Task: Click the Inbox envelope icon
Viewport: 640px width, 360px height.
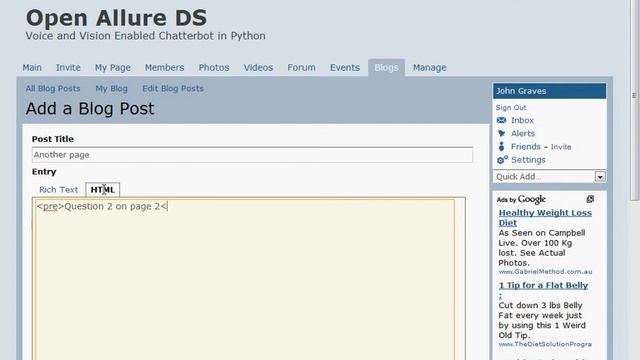Action: pyautogui.click(x=502, y=120)
